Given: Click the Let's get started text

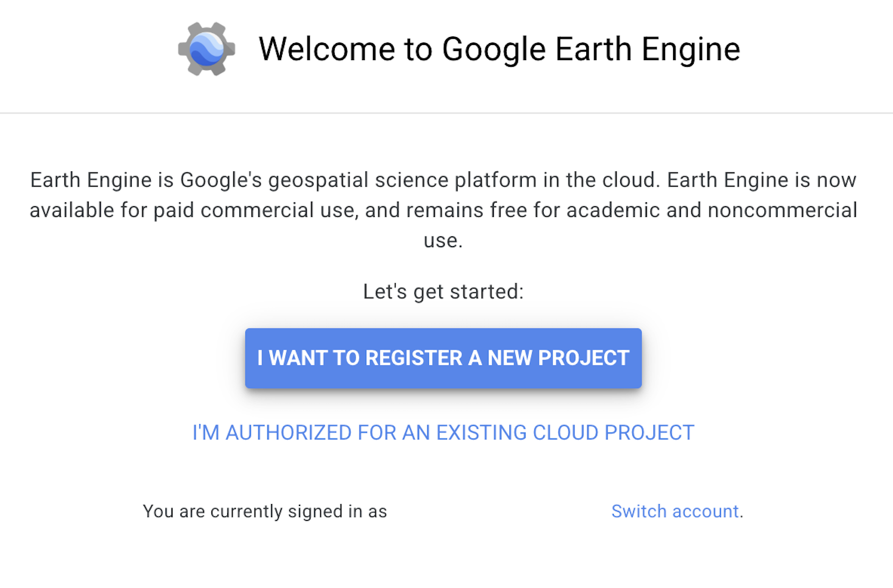Looking at the screenshot, I should [x=443, y=292].
